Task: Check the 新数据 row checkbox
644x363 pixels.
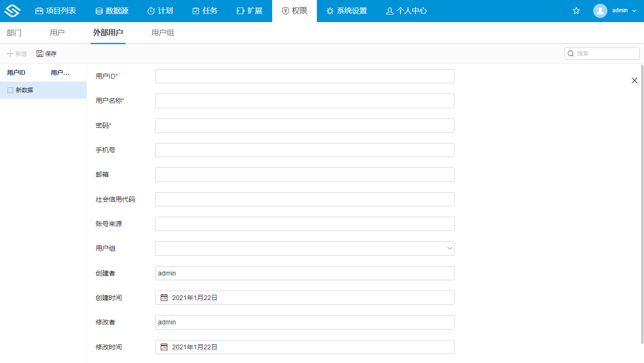Action: [x=10, y=90]
